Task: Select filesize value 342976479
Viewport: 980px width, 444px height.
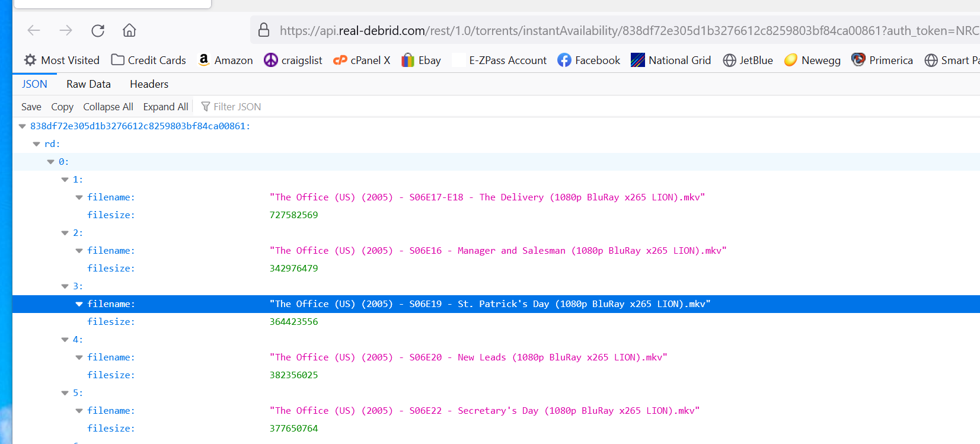Action: 294,269
